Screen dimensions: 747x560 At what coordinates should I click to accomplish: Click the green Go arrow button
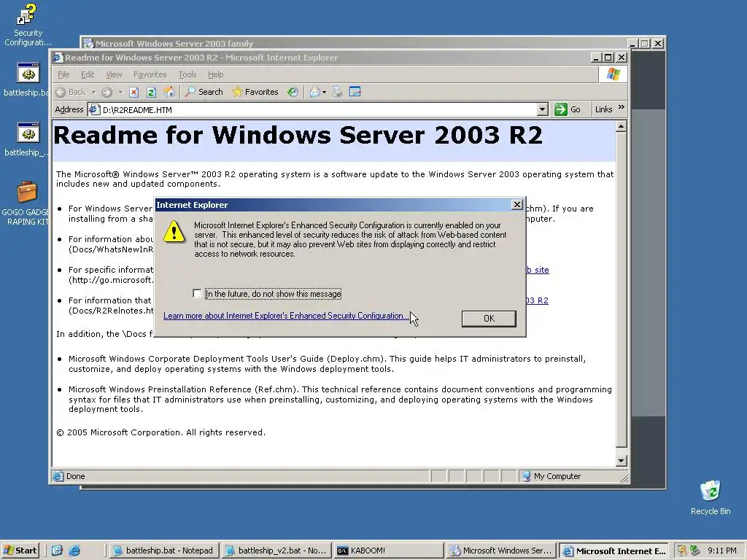[x=561, y=109]
